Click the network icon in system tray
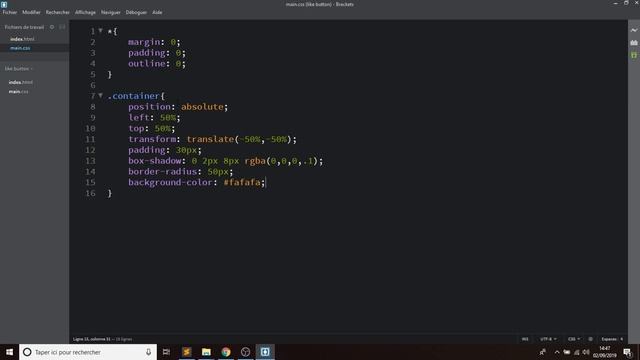 coord(577,352)
